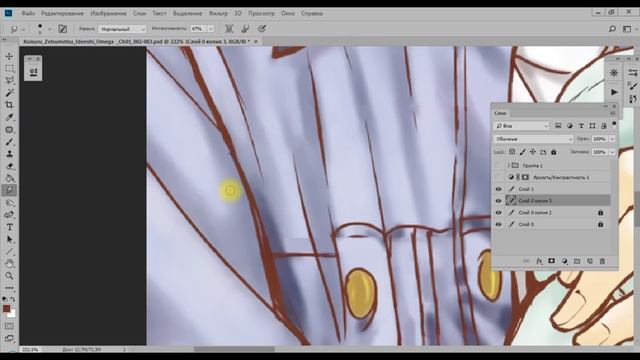Open the Файл menu

point(28,13)
